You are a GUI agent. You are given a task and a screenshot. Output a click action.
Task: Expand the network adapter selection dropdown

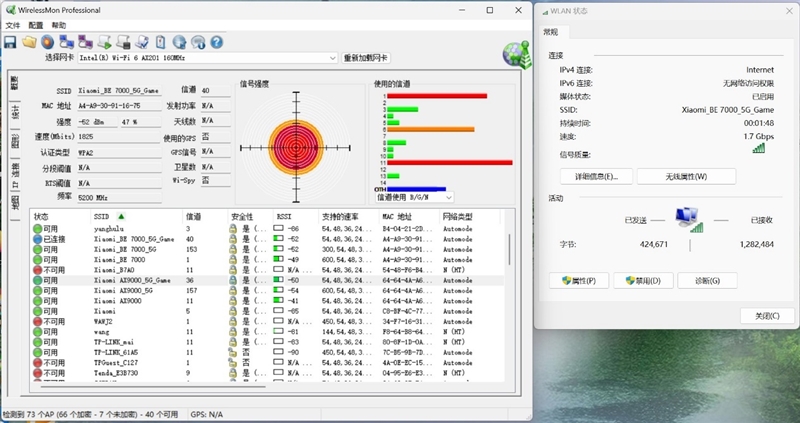pos(334,58)
